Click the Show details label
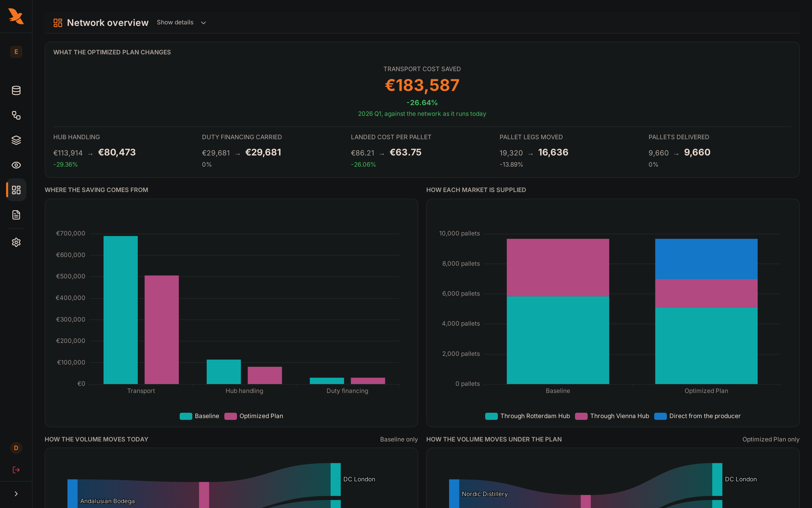Image resolution: width=812 pixels, height=508 pixels. pos(175,22)
